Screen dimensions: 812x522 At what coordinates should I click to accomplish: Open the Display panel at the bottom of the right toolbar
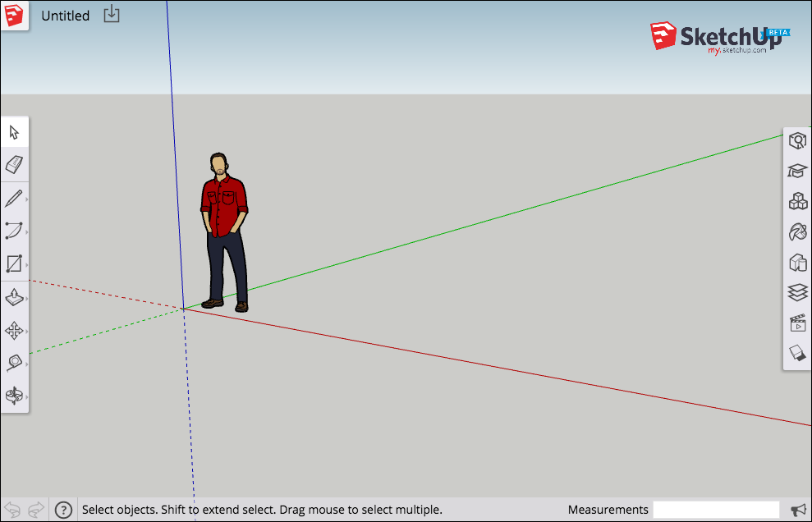coord(797,353)
